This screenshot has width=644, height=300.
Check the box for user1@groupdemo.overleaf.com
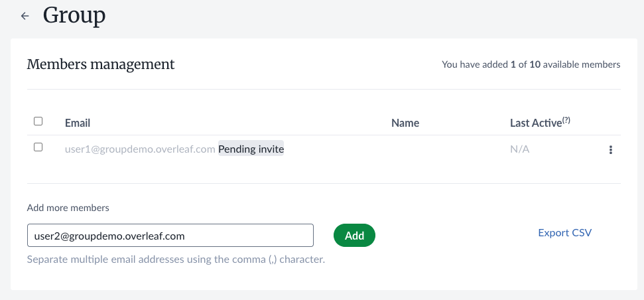click(38, 147)
